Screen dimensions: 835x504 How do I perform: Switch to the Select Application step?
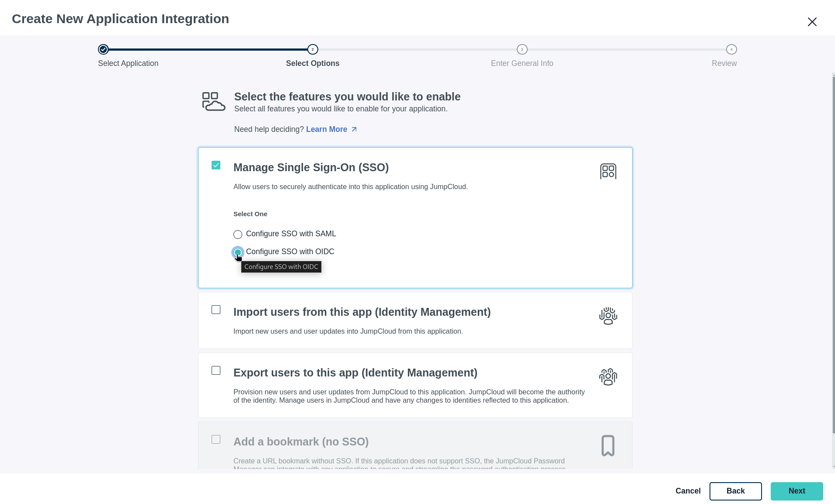128,63
